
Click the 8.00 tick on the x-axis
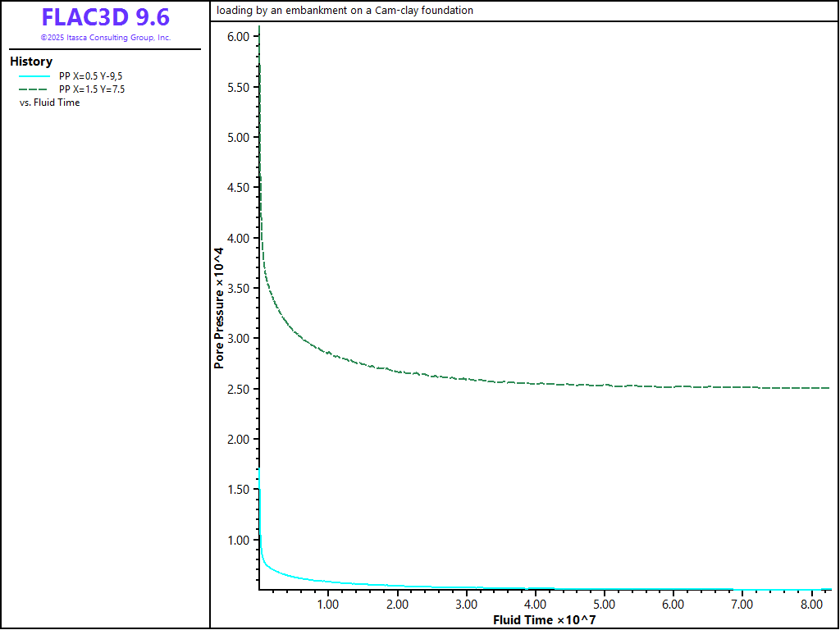810,605
